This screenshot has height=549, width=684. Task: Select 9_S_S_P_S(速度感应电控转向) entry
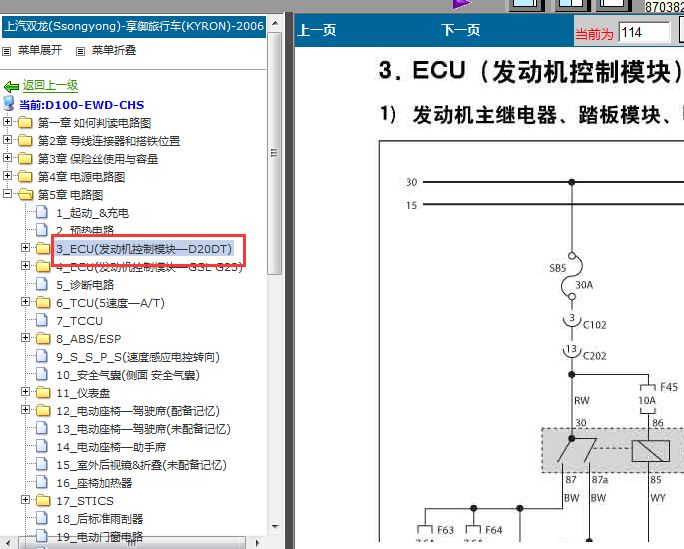138,357
